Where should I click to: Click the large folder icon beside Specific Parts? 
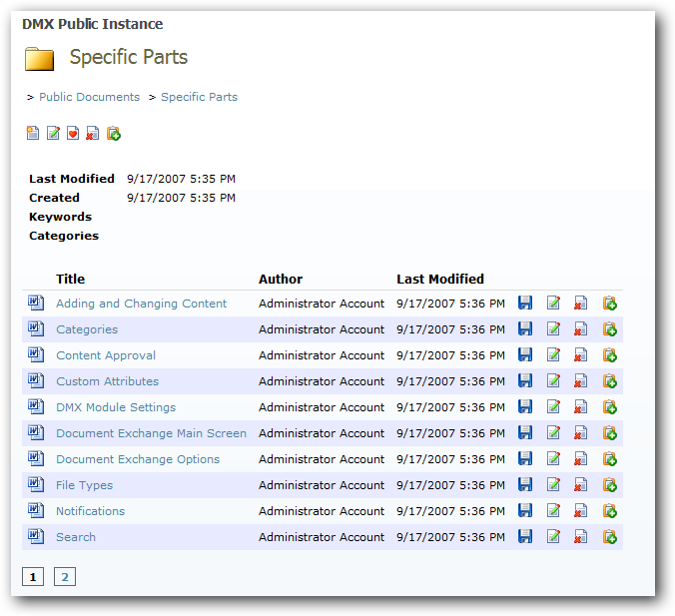click(39, 59)
